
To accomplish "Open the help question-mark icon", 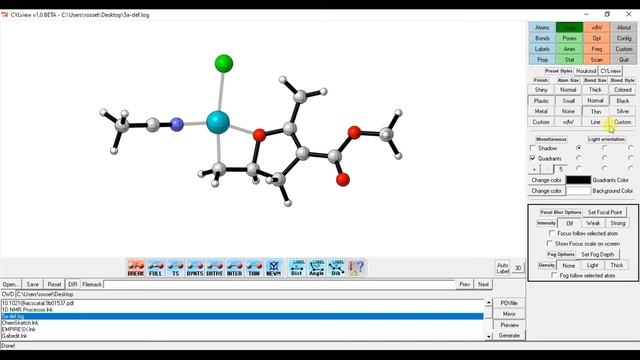I will tap(356, 268).
